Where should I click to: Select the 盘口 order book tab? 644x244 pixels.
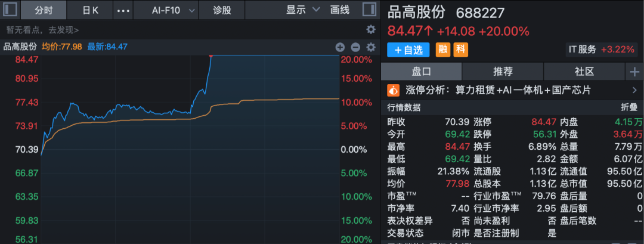tap(422, 72)
